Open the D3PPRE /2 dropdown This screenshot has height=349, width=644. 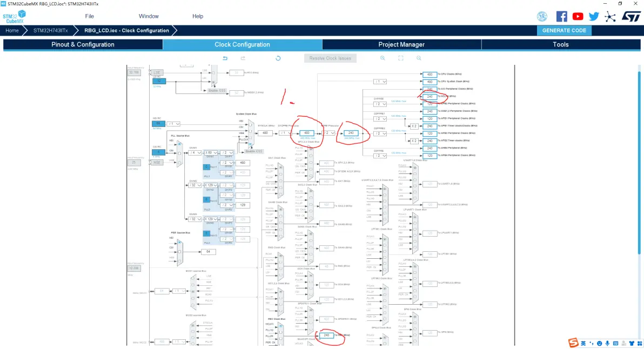point(380,156)
